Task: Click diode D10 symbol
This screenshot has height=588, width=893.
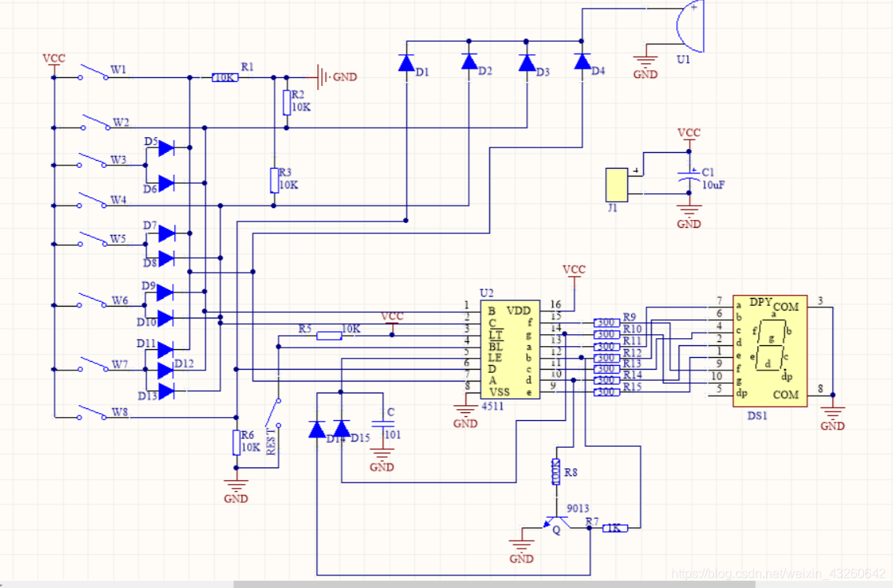Action: click(165, 318)
